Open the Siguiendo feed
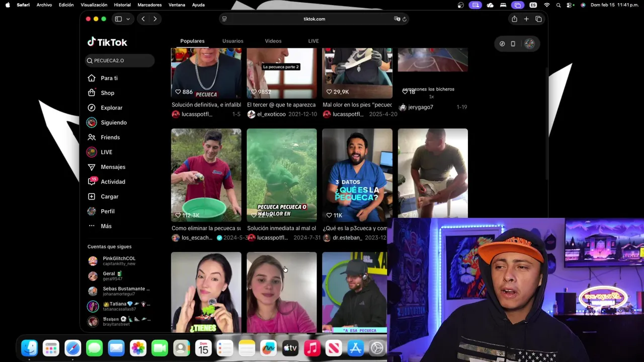This screenshot has height=362, width=644. 113,123
